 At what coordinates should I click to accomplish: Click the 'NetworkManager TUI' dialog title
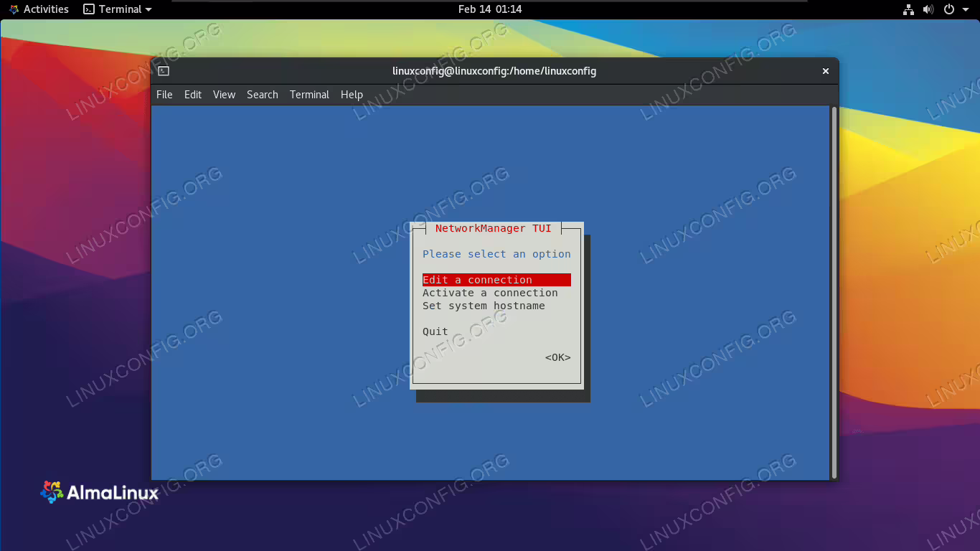pos(494,228)
